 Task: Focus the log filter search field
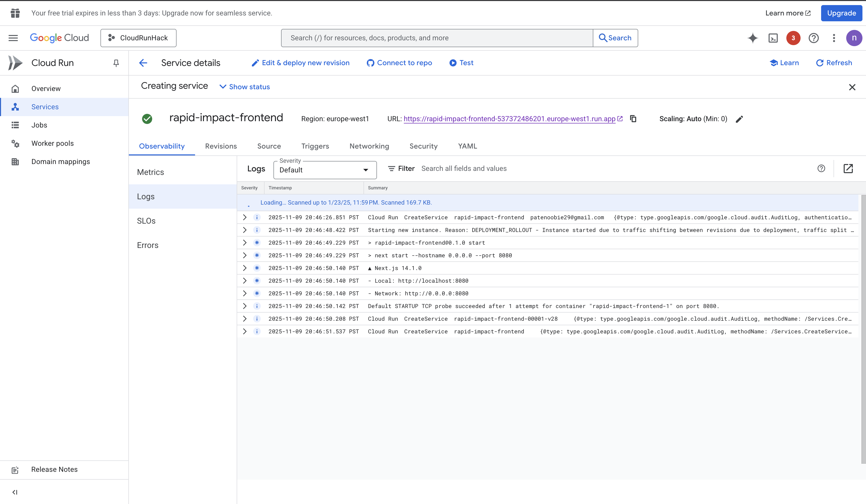pos(464,168)
